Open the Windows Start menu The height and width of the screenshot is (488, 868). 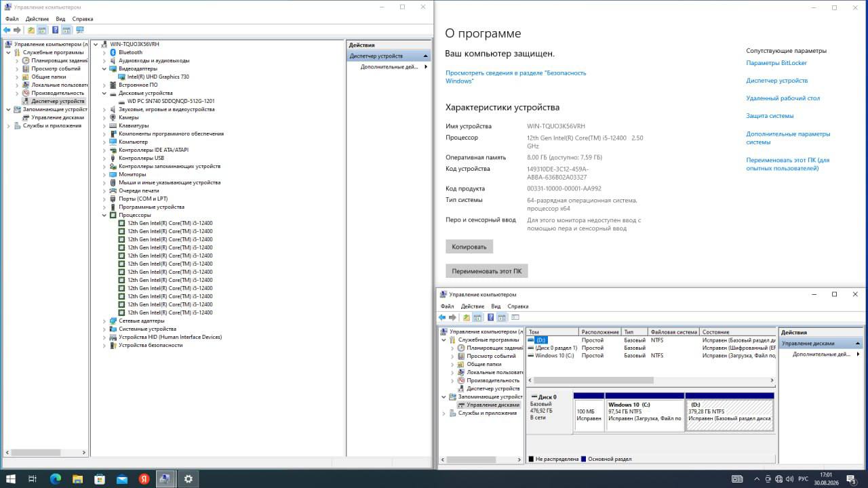tap(11, 479)
